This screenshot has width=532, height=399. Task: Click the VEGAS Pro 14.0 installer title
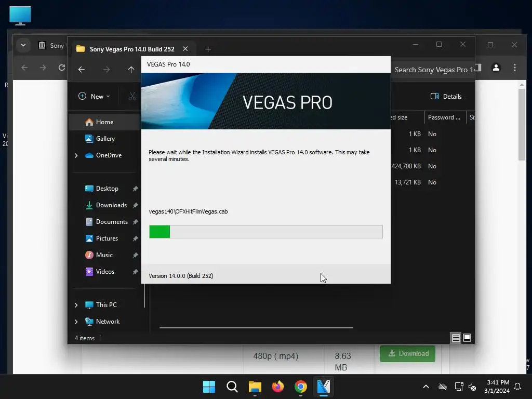[168, 64]
